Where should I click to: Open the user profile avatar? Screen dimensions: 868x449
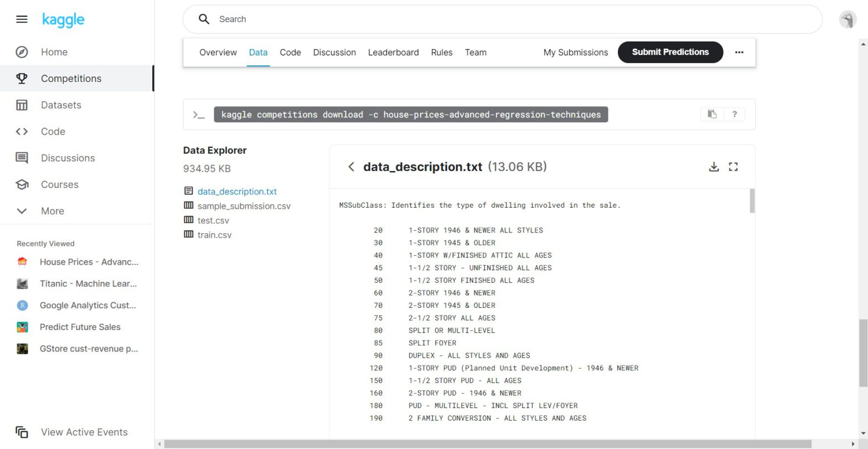tap(848, 19)
